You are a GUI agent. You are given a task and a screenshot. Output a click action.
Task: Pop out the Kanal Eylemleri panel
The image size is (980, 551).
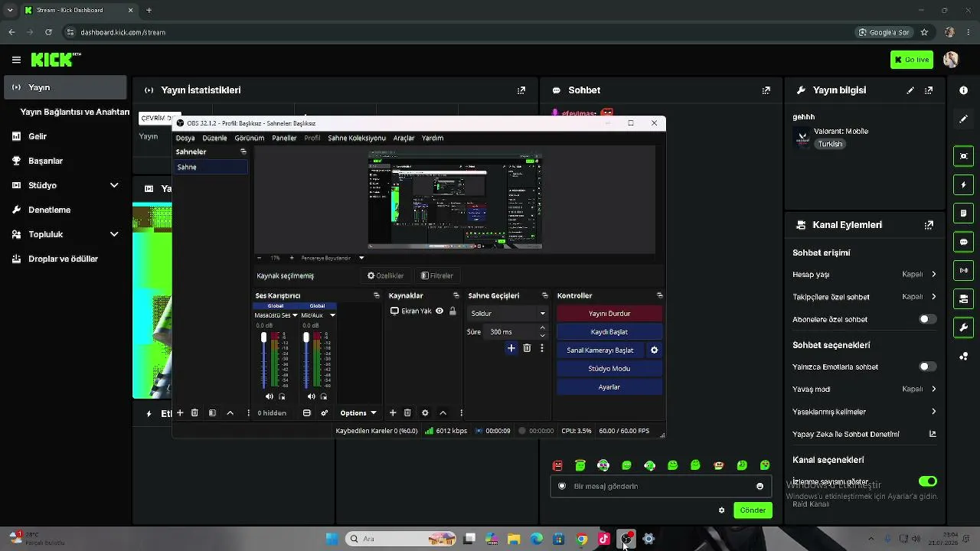(929, 225)
